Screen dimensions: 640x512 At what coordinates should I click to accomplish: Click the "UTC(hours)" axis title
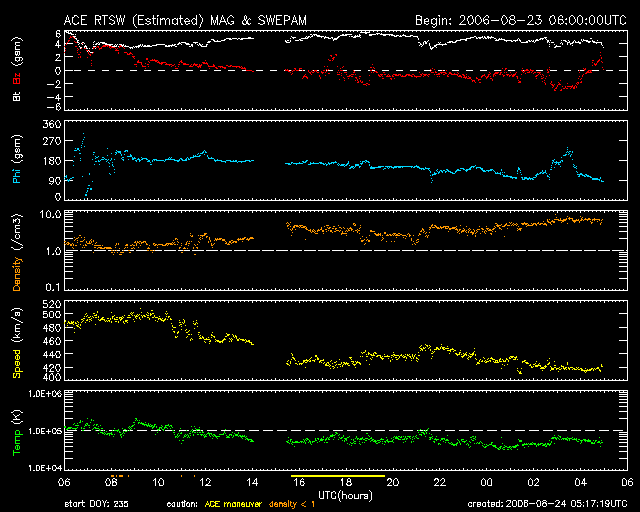[x=345, y=496]
